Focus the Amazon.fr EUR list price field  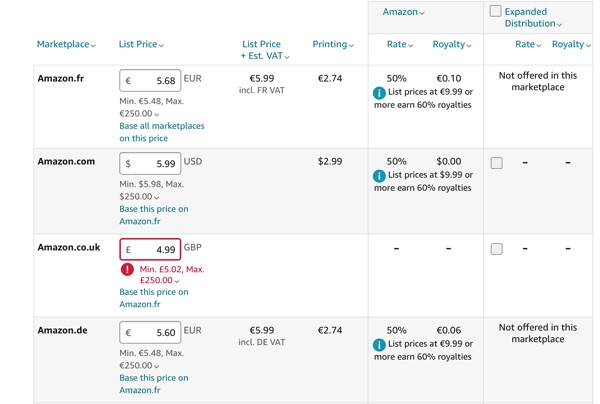click(150, 80)
